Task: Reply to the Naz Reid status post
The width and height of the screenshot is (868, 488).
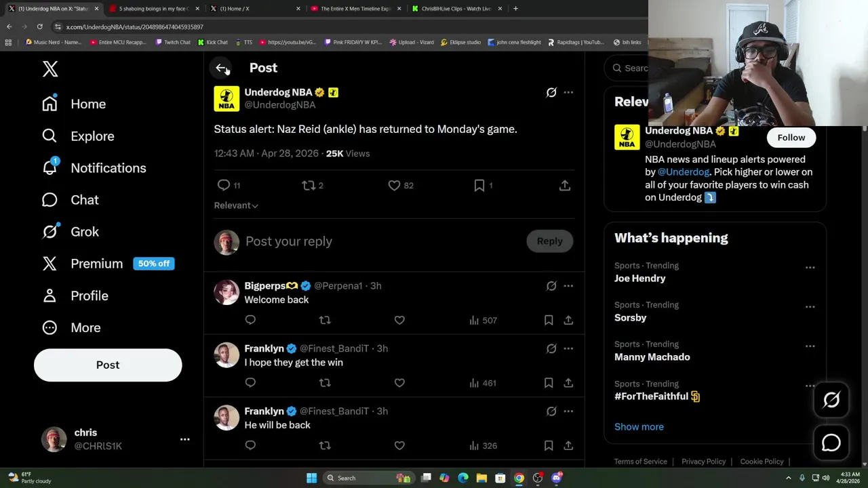Action: click(224, 185)
